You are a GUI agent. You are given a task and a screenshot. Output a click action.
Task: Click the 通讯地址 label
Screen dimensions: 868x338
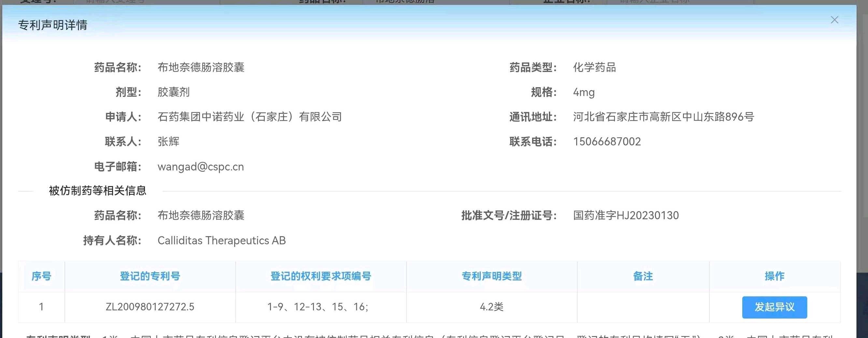point(533,117)
